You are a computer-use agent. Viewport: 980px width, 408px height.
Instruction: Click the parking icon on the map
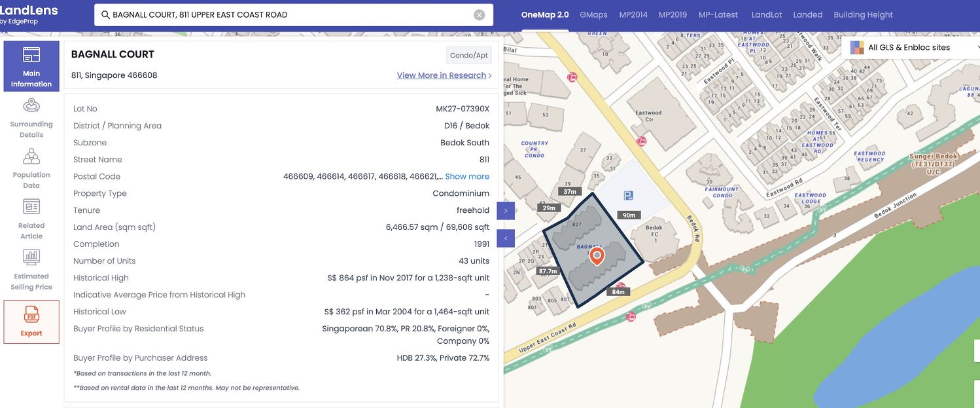[x=628, y=195]
